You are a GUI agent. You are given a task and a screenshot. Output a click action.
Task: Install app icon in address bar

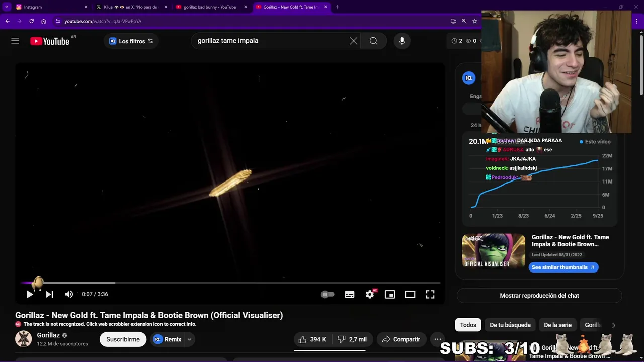point(453,21)
